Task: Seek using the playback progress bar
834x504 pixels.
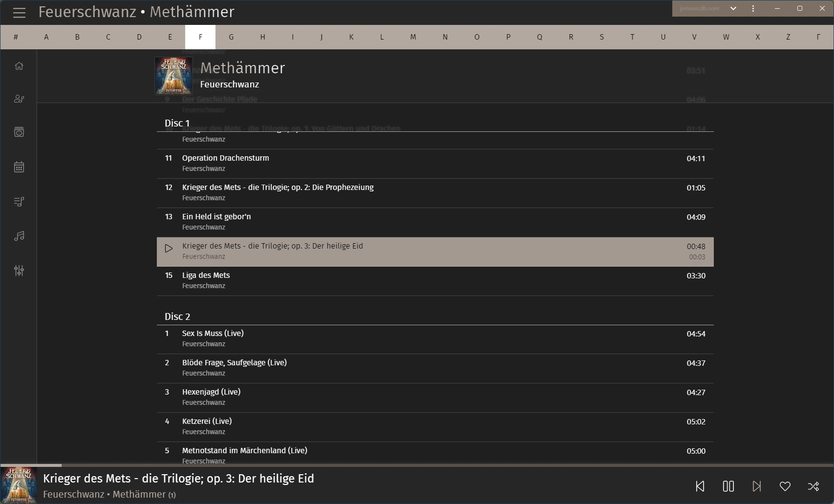Action: coord(417,465)
